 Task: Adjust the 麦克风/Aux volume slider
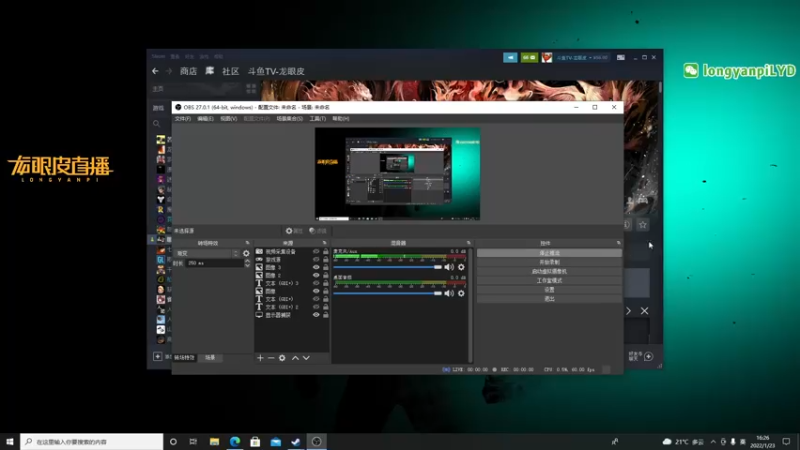coord(388,267)
